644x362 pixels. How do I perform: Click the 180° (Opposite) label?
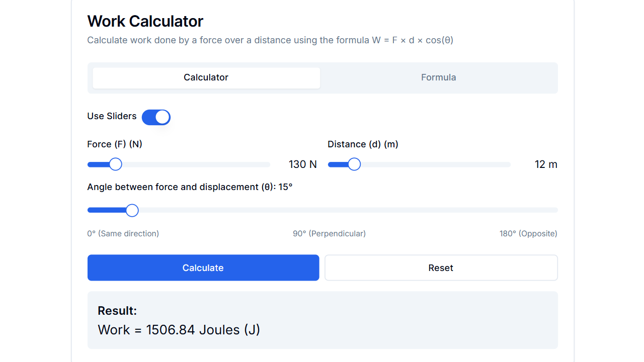click(x=528, y=233)
